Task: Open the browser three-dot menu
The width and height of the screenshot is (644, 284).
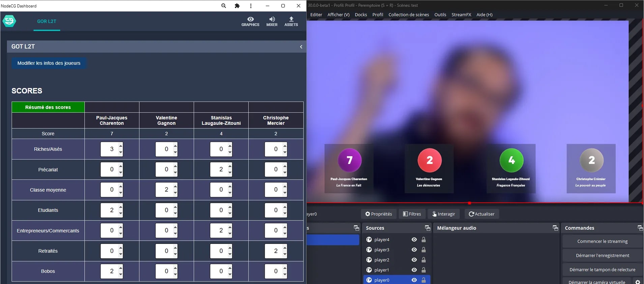Action: [251, 6]
